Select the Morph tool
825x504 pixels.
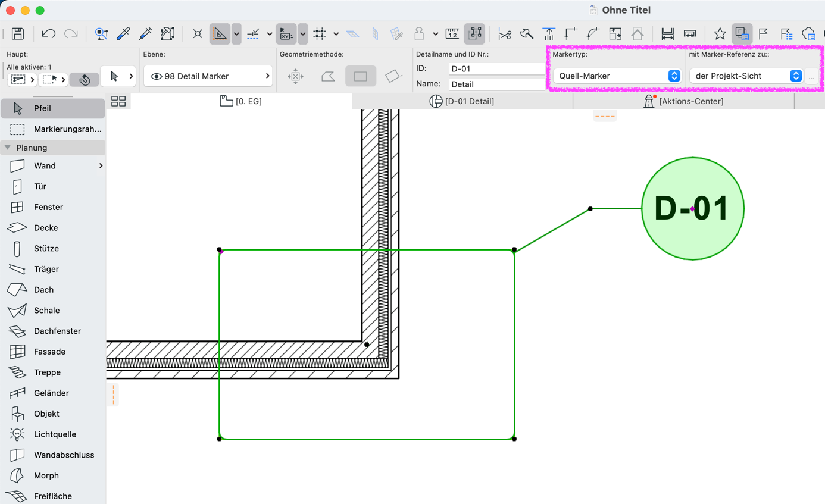(x=53, y=475)
